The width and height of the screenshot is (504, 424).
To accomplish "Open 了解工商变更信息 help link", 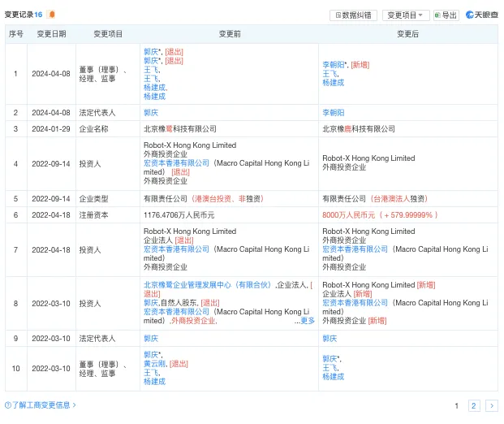I will pyautogui.click(x=41, y=405).
